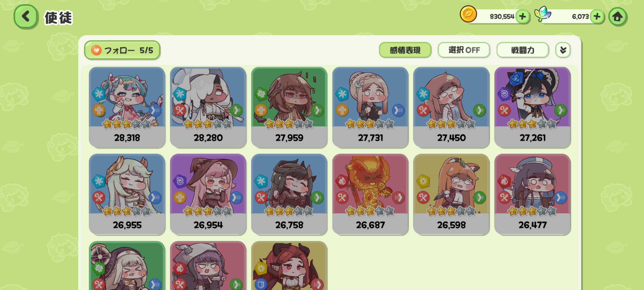Toggle the 感情表現 emotion display

[405, 50]
